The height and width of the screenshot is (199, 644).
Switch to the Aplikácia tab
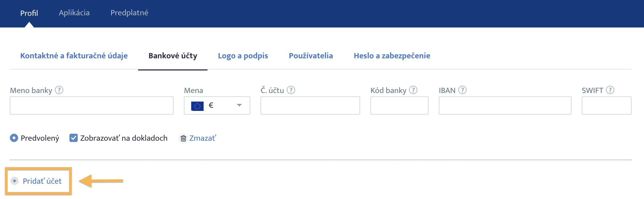coord(74,13)
